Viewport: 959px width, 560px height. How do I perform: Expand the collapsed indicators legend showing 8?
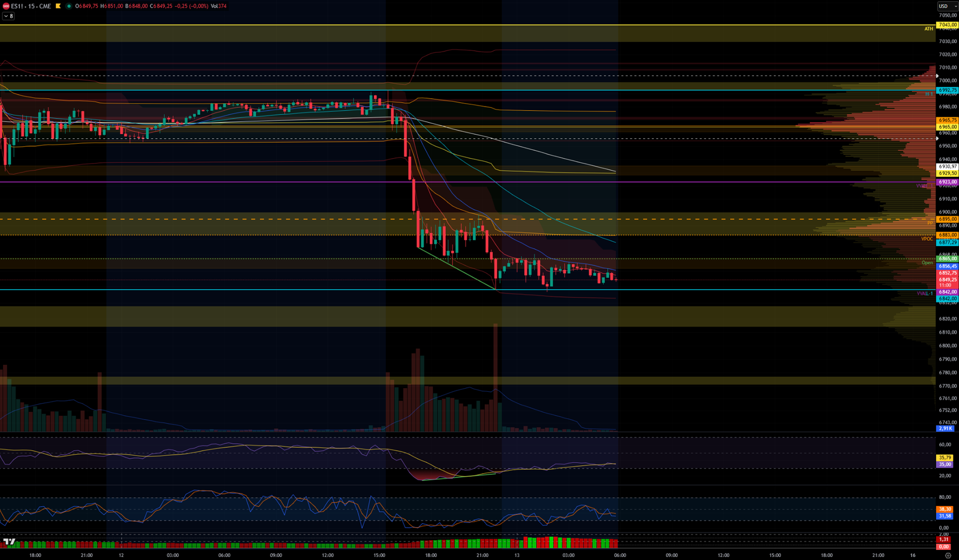click(x=8, y=16)
